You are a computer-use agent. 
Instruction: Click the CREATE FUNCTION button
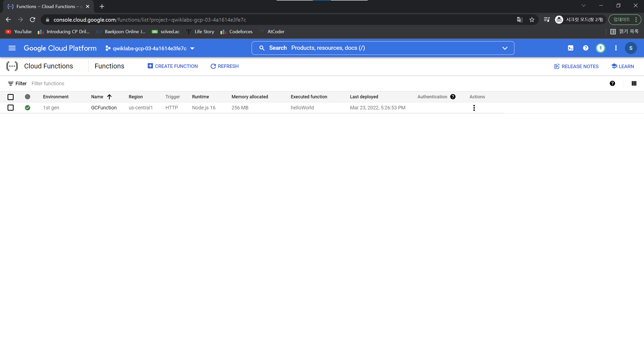(173, 66)
